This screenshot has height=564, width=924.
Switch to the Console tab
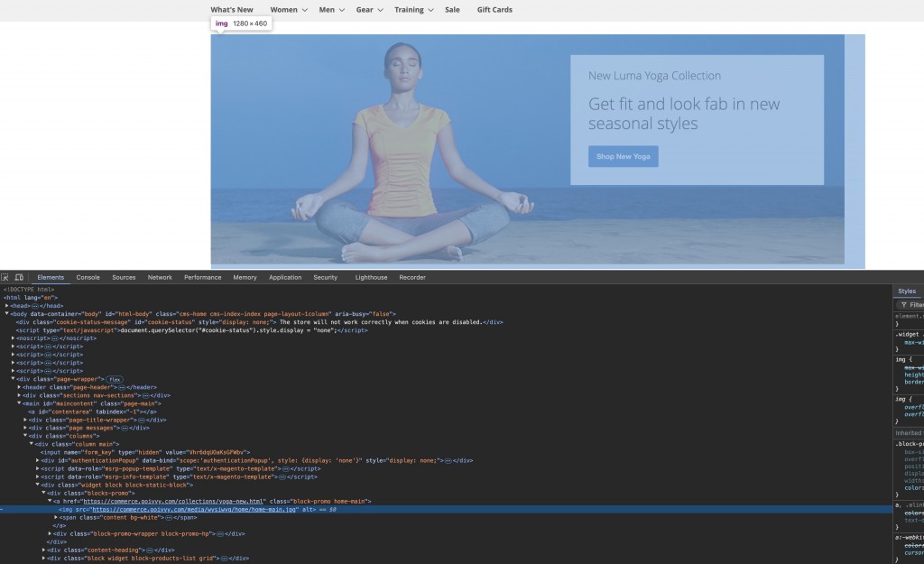[88, 277]
